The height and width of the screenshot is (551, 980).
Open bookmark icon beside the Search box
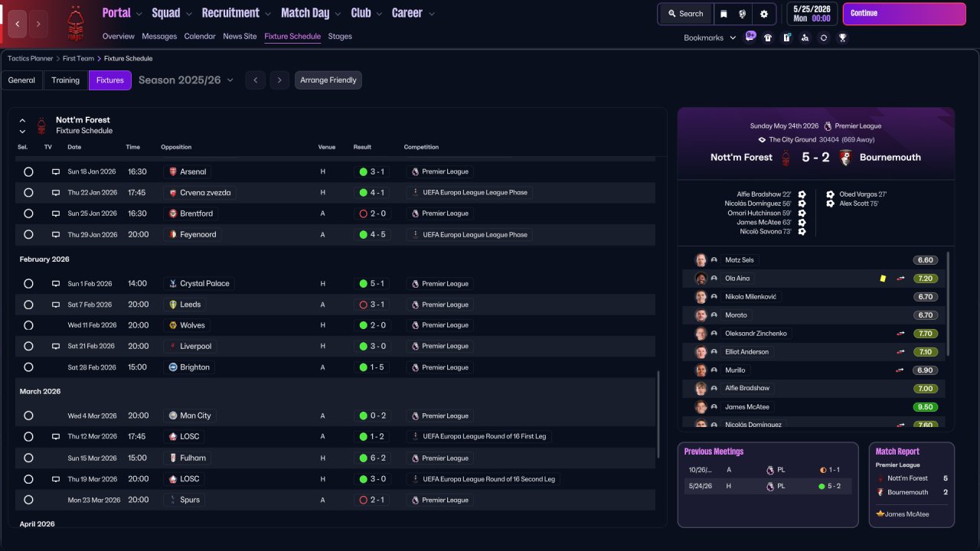click(x=724, y=14)
